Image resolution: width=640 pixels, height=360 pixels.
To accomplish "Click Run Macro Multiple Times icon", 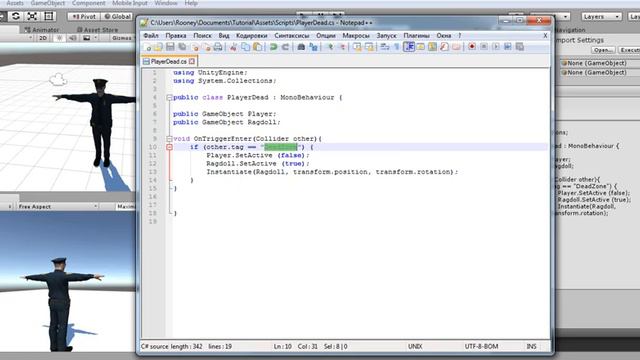I will coord(508,47).
